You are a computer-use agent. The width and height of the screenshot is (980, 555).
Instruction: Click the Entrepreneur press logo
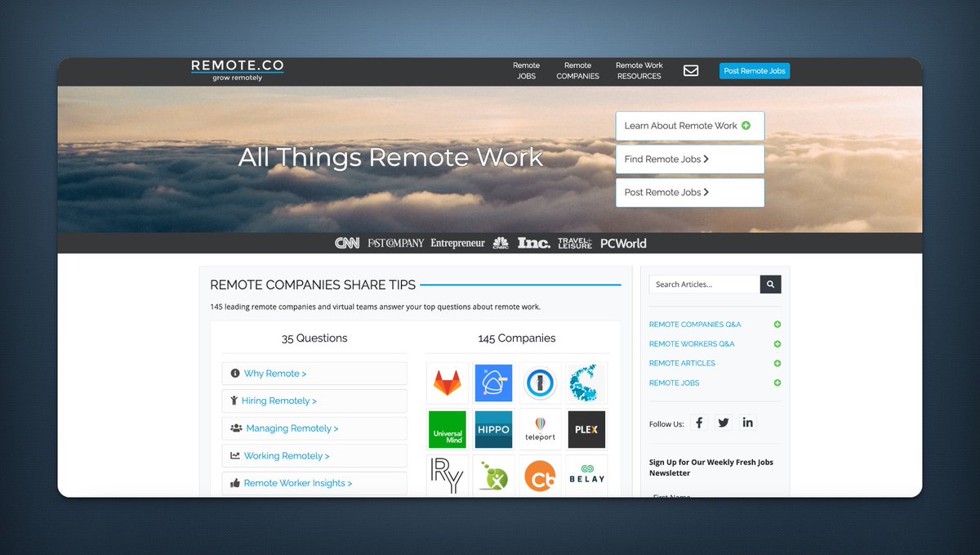(457, 243)
